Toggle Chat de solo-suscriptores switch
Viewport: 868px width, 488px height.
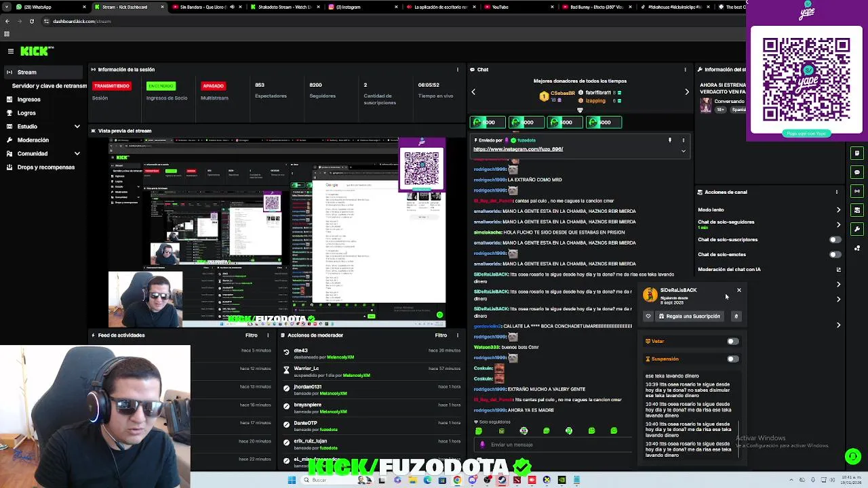point(835,239)
